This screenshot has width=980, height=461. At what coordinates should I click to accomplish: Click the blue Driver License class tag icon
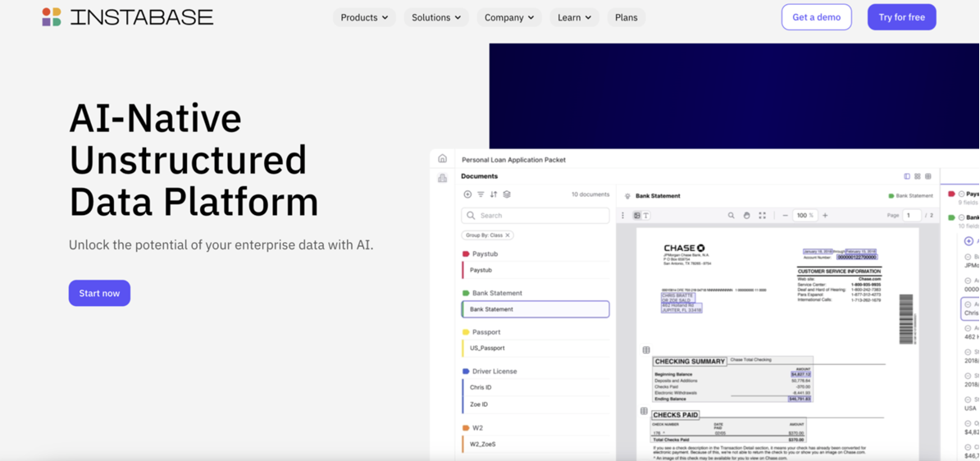(x=466, y=371)
